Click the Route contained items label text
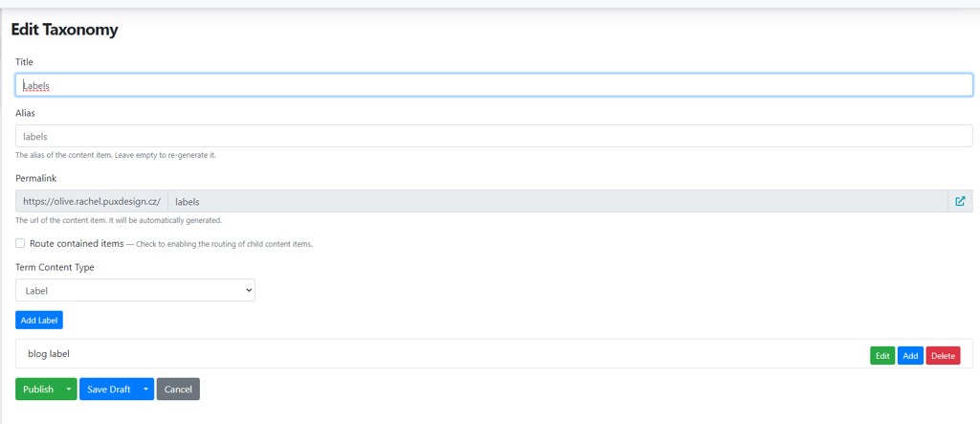Viewport: 980px width, 424px height. (x=77, y=243)
